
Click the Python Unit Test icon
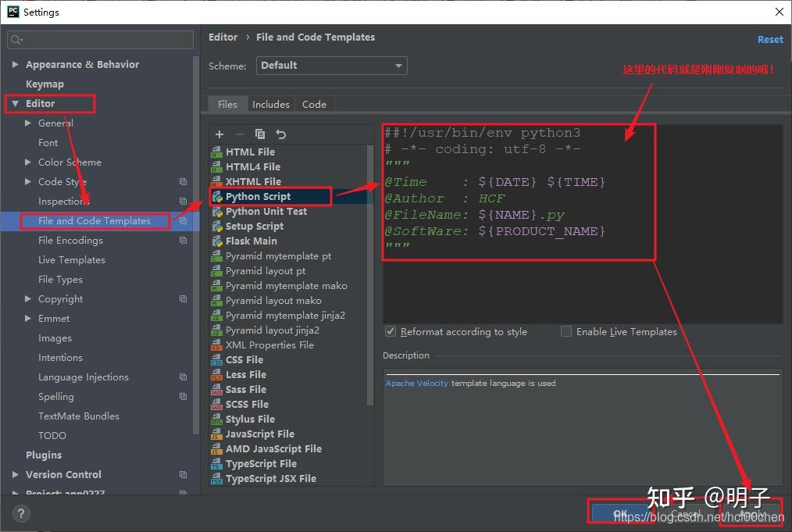[x=217, y=211]
